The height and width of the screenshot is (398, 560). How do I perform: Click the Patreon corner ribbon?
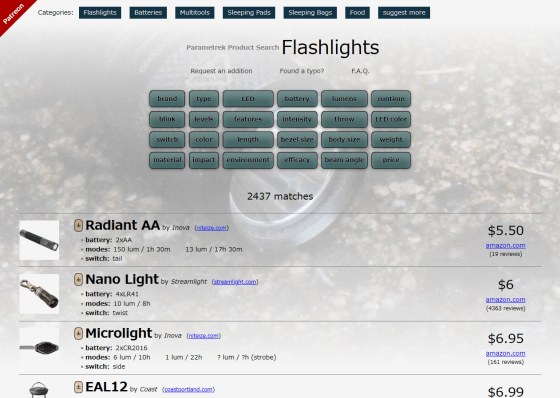pyautogui.click(x=13, y=14)
